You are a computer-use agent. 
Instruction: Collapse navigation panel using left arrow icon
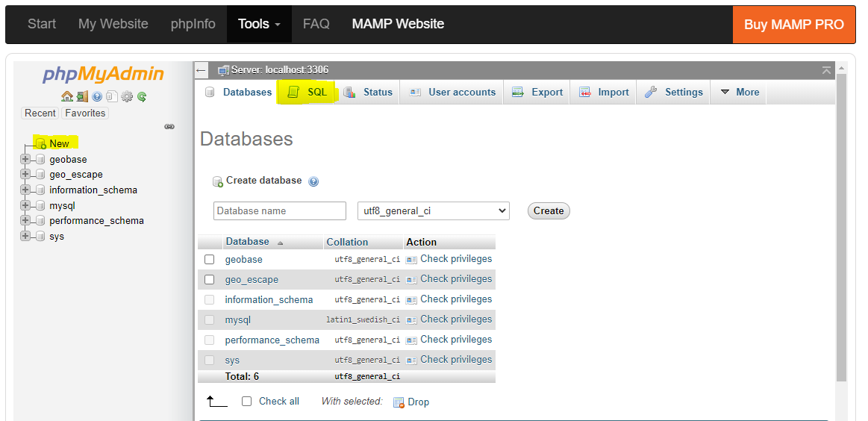coord(201,70)
